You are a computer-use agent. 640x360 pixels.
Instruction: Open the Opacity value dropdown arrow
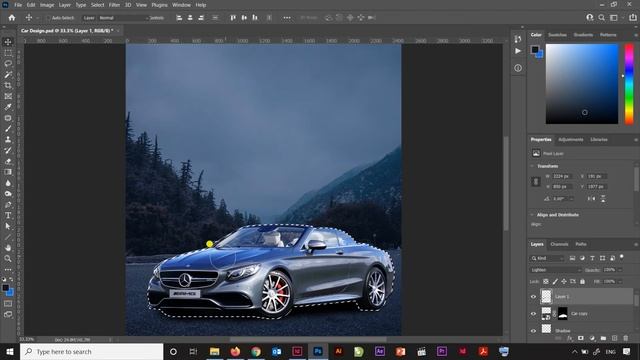click(620, 270)
